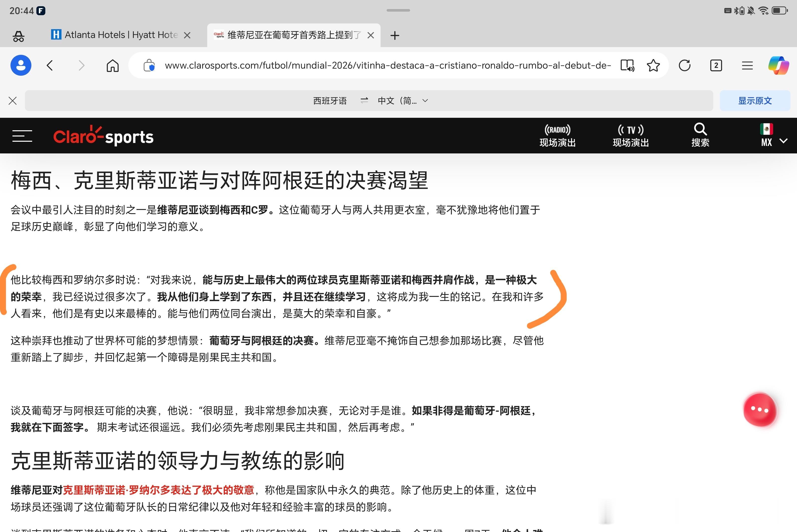This screenshot has width=797, height=532.
Task: Tap the keyboard status icon
Action: [x=728, y=10]
